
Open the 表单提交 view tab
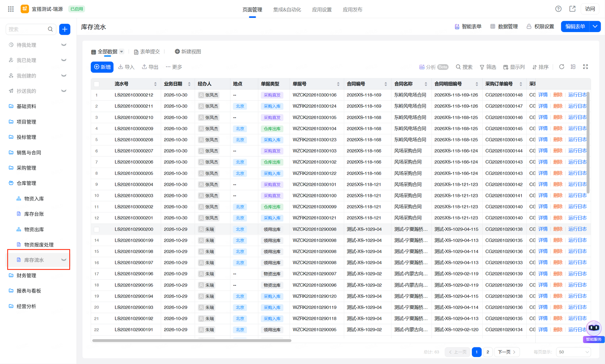pyautogui.click(x=147, y=52)
